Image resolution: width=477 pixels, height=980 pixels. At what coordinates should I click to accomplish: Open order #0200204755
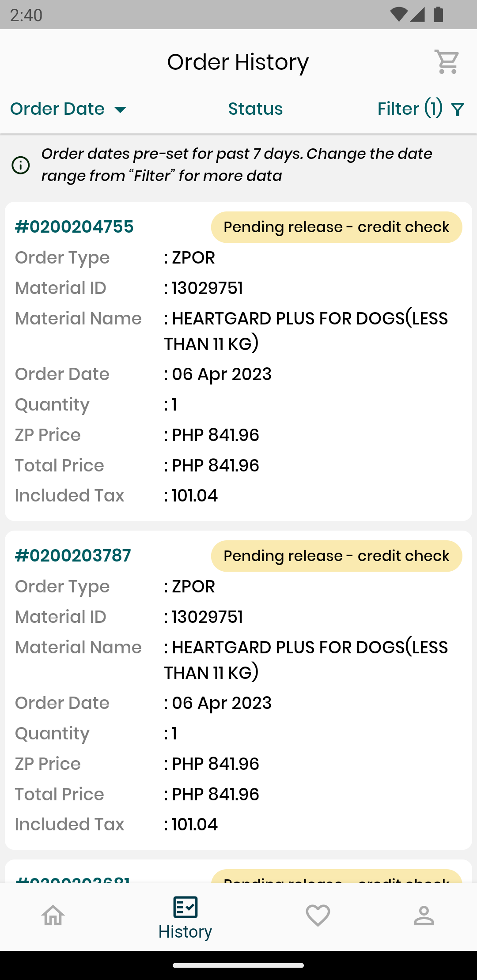[x=74, y=227]
